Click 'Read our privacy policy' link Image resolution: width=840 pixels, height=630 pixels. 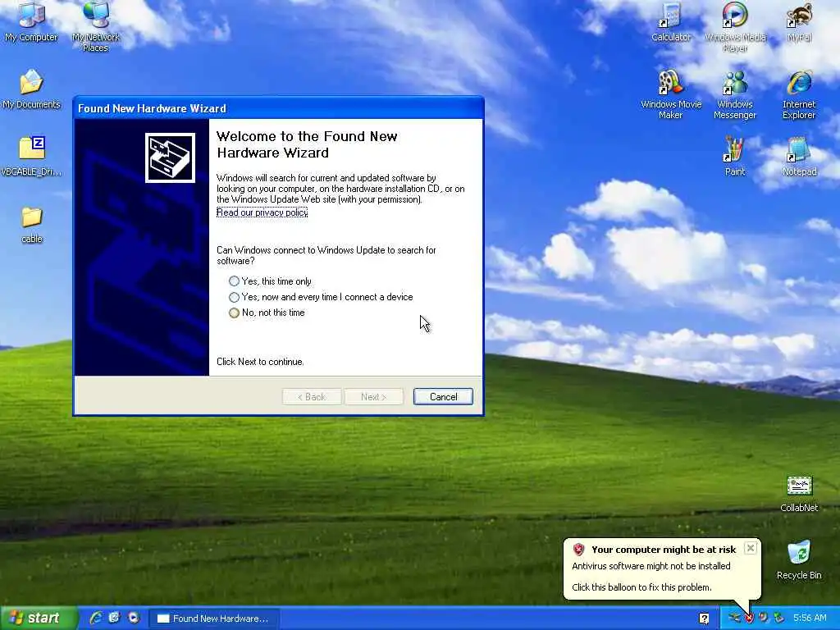coord(262,212)
